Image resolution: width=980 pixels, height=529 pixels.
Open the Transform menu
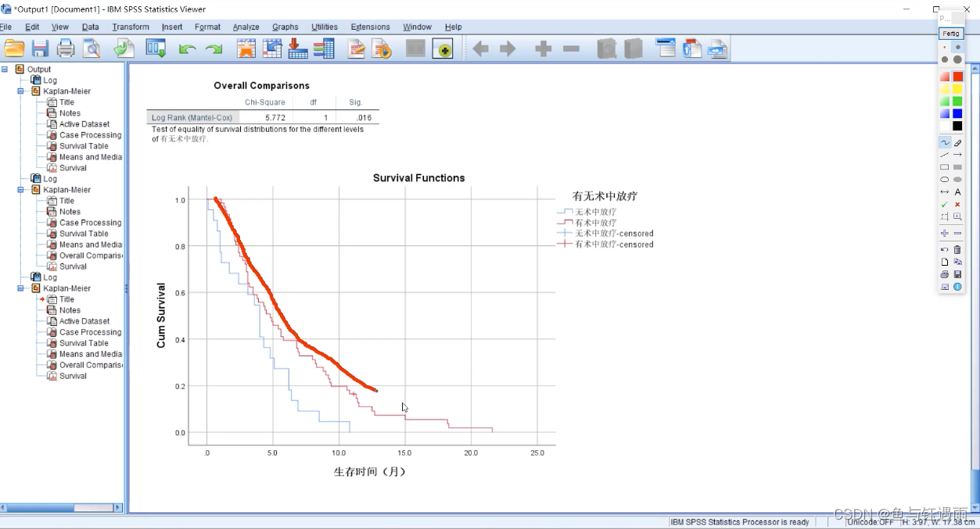tap(131, 27)
